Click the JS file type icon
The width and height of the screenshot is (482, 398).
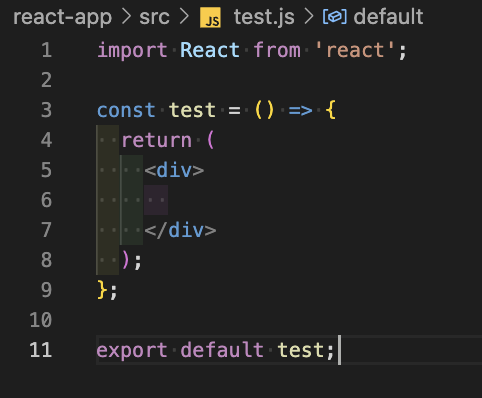click(210, 17)
